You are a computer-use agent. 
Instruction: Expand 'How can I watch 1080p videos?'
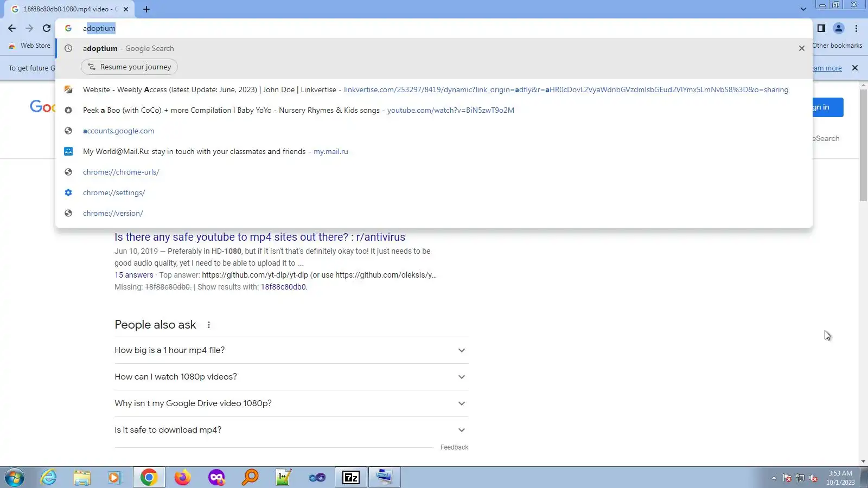[x=291, y=377]
